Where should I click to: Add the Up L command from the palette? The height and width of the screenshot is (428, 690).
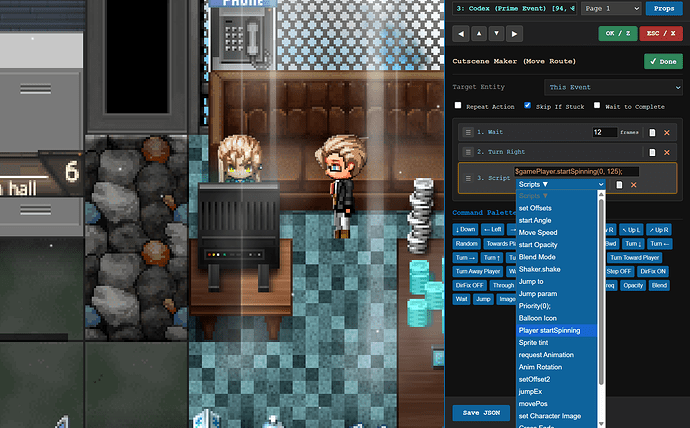pos(631,230)
